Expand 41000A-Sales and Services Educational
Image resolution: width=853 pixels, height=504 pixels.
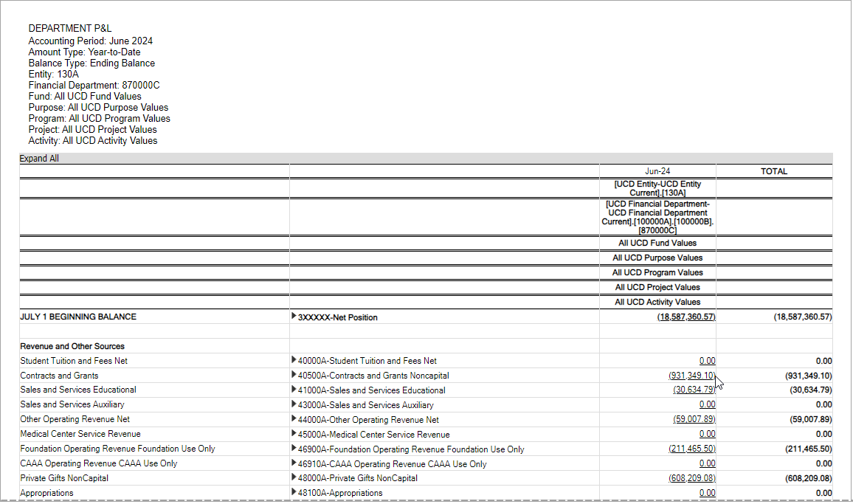[x=294, y=390]
